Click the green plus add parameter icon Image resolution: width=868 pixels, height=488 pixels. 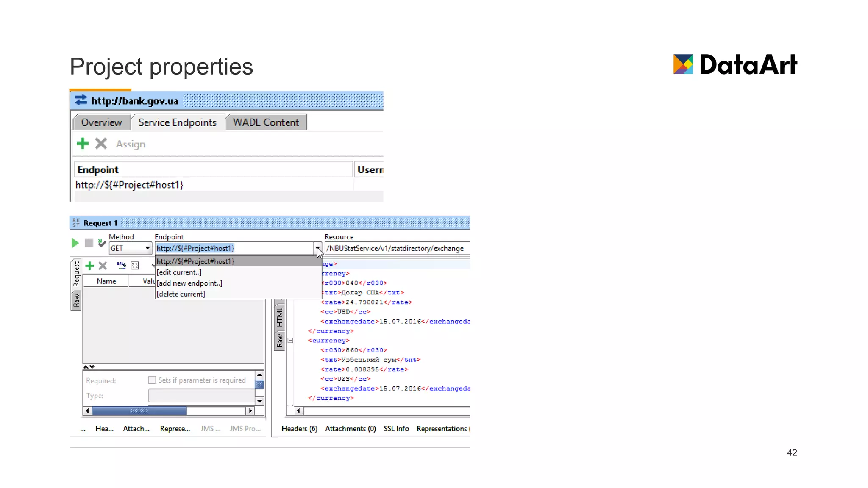(89, 266)
